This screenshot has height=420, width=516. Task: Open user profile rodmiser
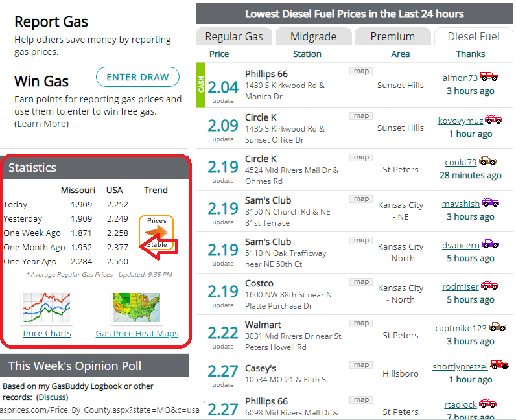coord(460,286)
